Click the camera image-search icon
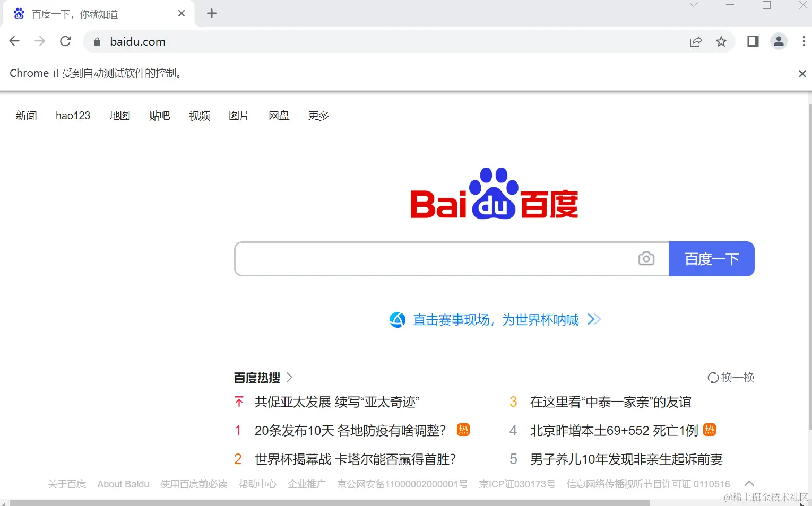 [646, 259]
